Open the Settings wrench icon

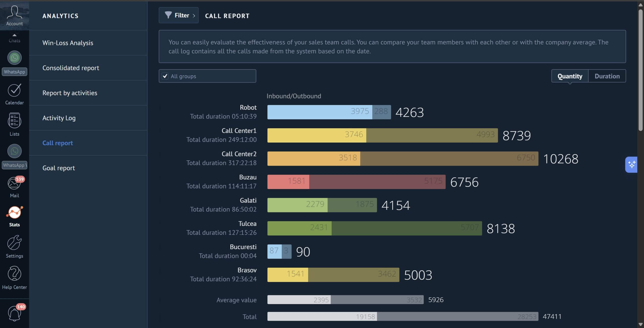point(14,243)
